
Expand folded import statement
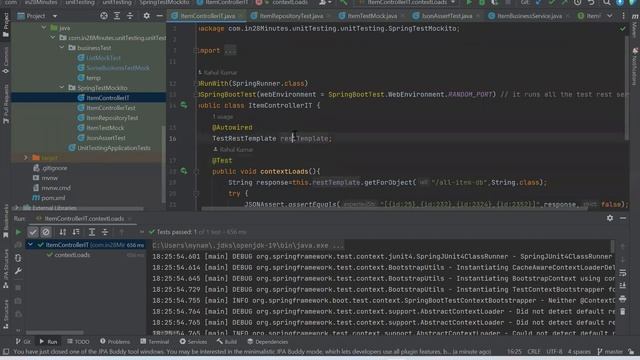tap(230, 51)
